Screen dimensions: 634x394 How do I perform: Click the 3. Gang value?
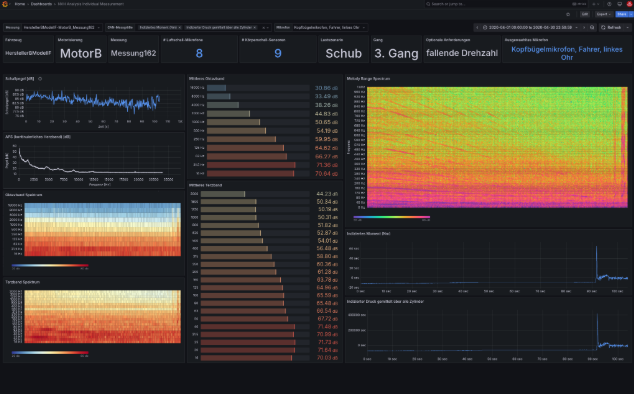click(396, 53)
